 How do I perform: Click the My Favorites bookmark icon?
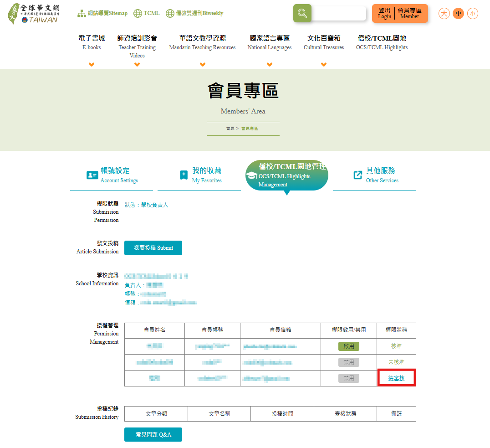(x=183, y=175)
